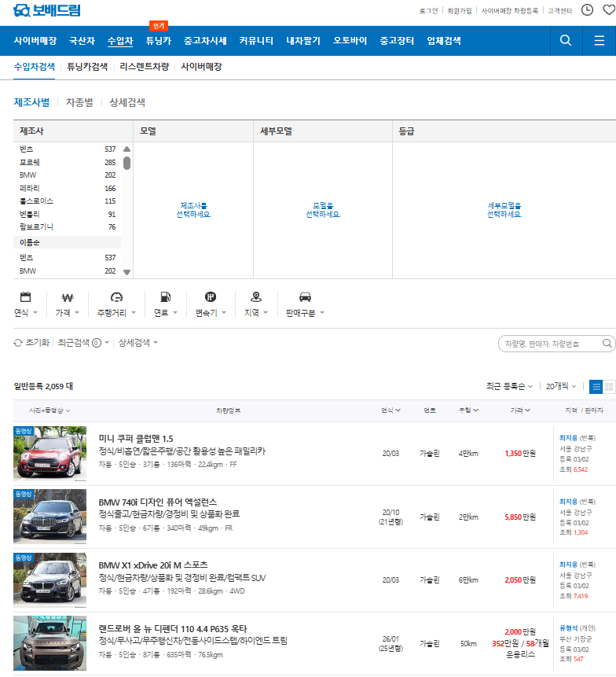Select the 차종별 search tab
Image resolution: width=616 pixels, height=677 pixels.
pyautogui.click(x=79, y=102)
